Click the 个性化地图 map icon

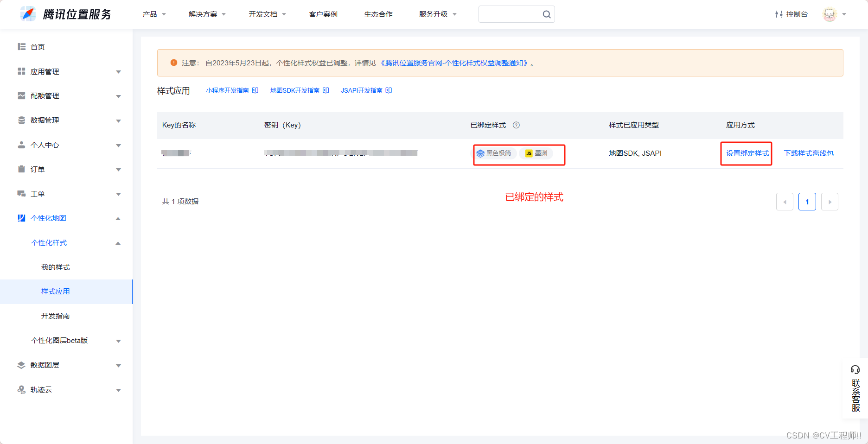pyautogui.click(x=21, y=218)
